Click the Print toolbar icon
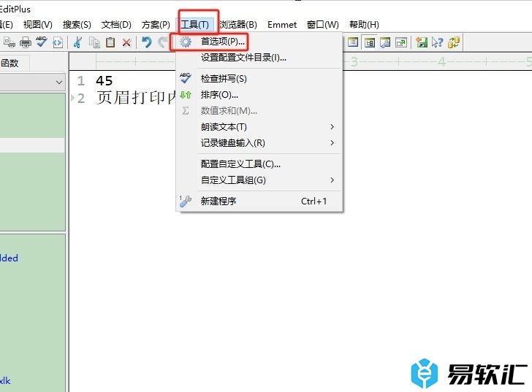Image resolution: width=532 pixels, height=392 pixels. pyautogui.click(x=26, y=42)
